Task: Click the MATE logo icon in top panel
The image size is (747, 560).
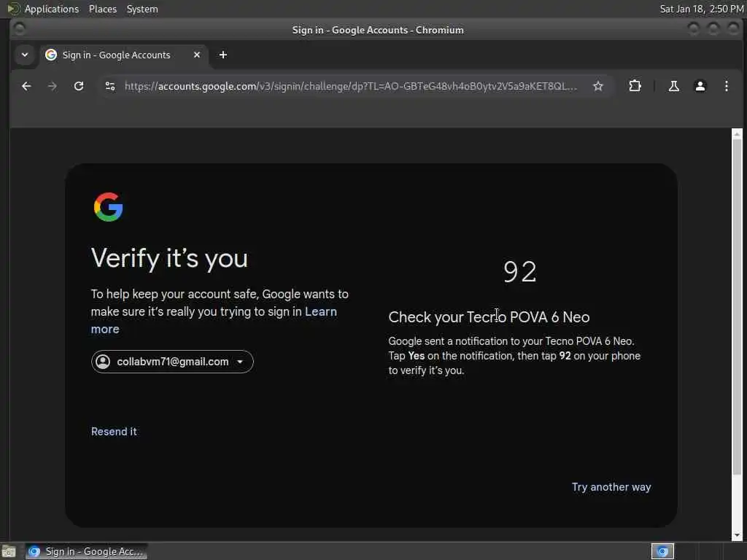Action: [13, 9]
